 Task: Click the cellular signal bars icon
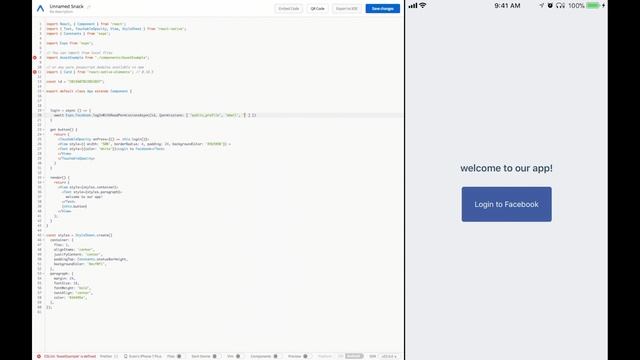tap(413, 5)
